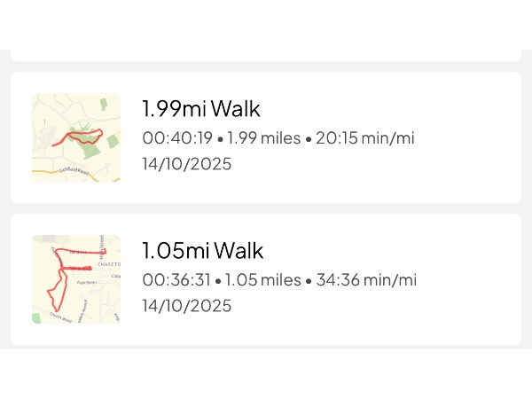Click the 20:15 min/mi pace value
The width and height of the screenshot is (532, 399).
click(364, 138)
